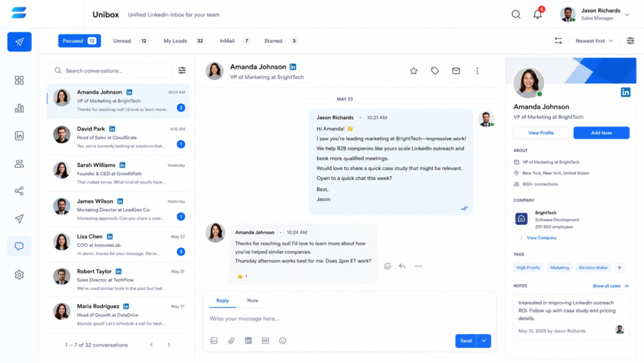Open the dashboard grid icon in sidebar

click(19, 80)
